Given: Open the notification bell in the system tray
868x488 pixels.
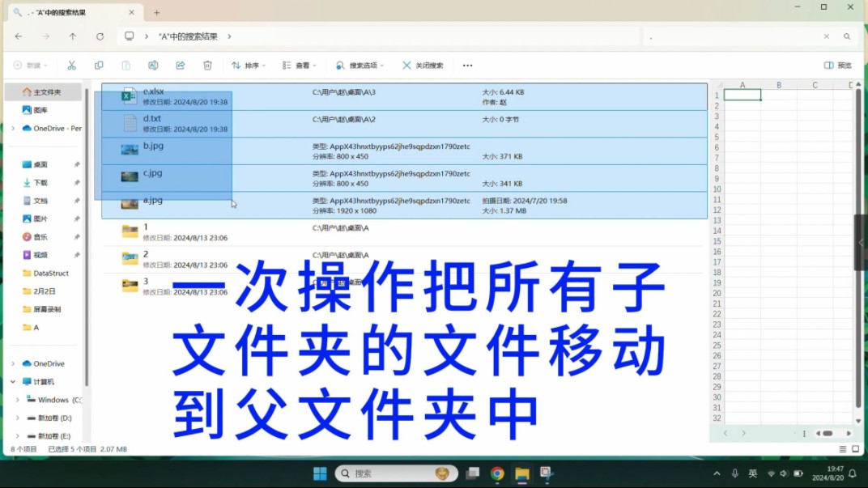Looking at the screenshot, I should coord(852,473).
